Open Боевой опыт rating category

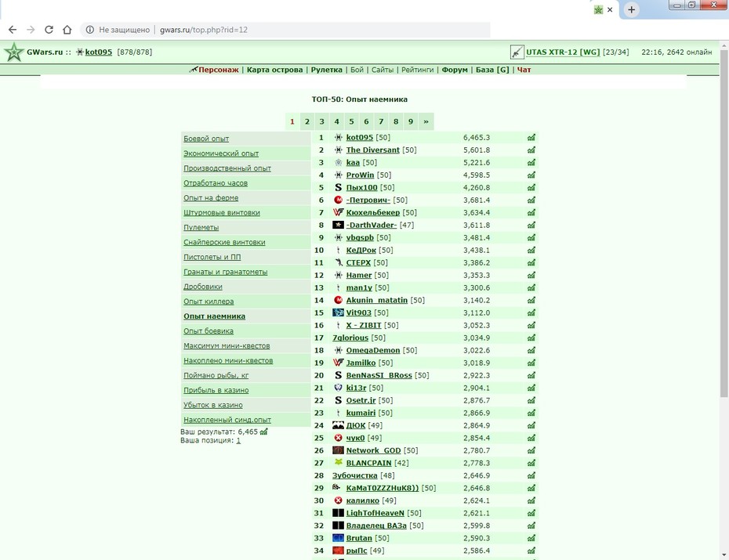click(x=206, y=139)
